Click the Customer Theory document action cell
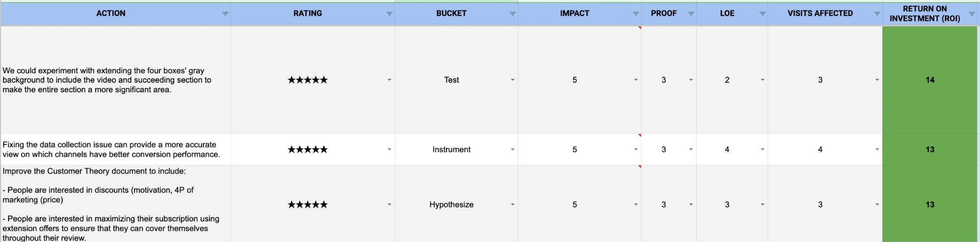This screenshot has width=980, height=242. pos(111,204)
